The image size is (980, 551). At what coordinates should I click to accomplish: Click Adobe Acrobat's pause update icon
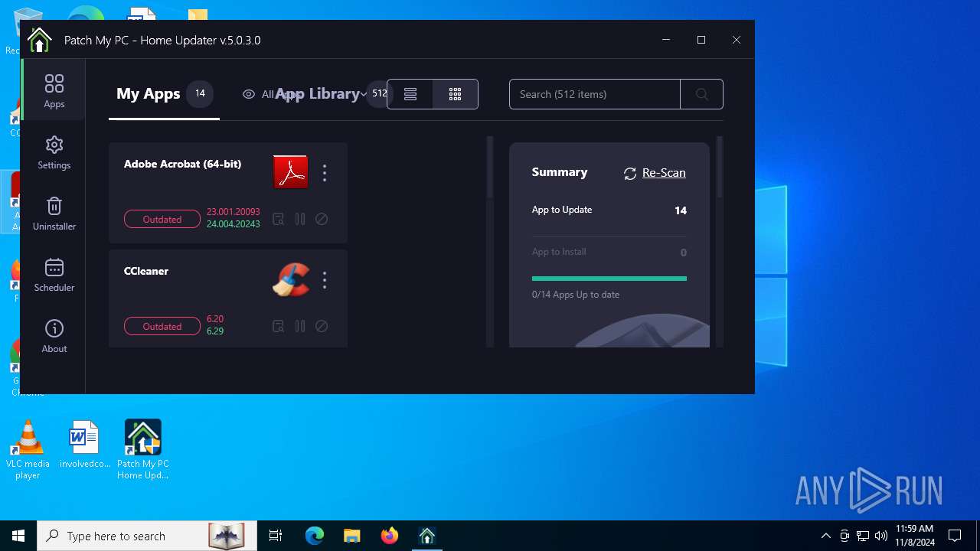tap(300, 219)
